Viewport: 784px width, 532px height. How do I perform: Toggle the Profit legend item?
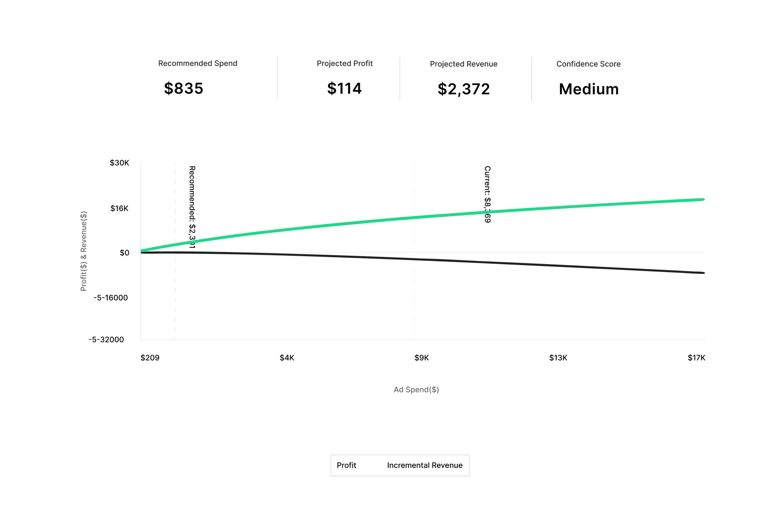tap(346, 465)
